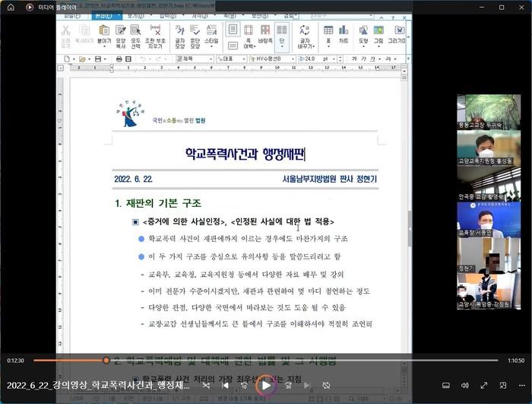Click the 표 table icon
532x404 pixels.
[x=328, y=36]
